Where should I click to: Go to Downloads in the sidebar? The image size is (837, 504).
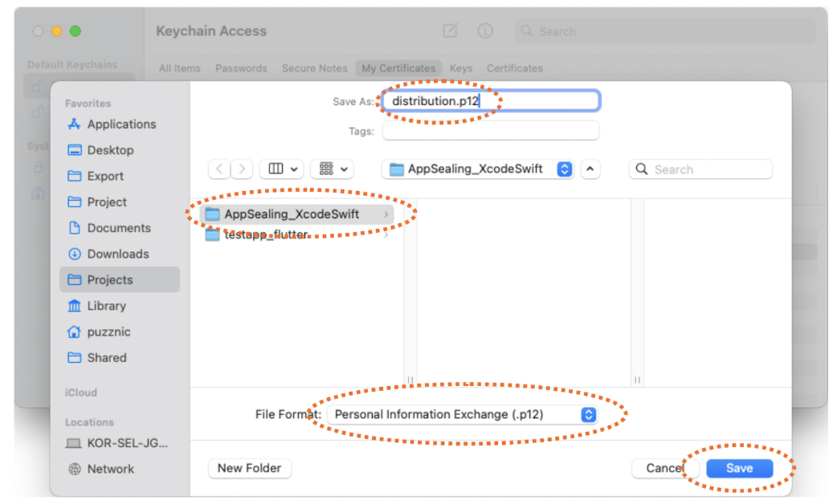tap(117, 254)
